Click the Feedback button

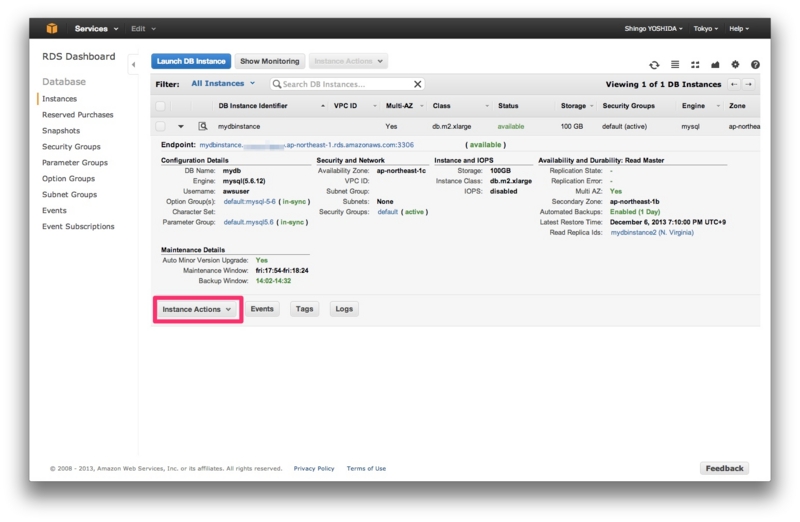[724, 468]
